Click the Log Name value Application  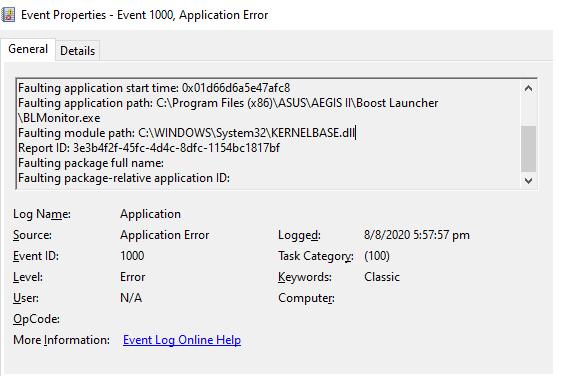tap(151, 214)
